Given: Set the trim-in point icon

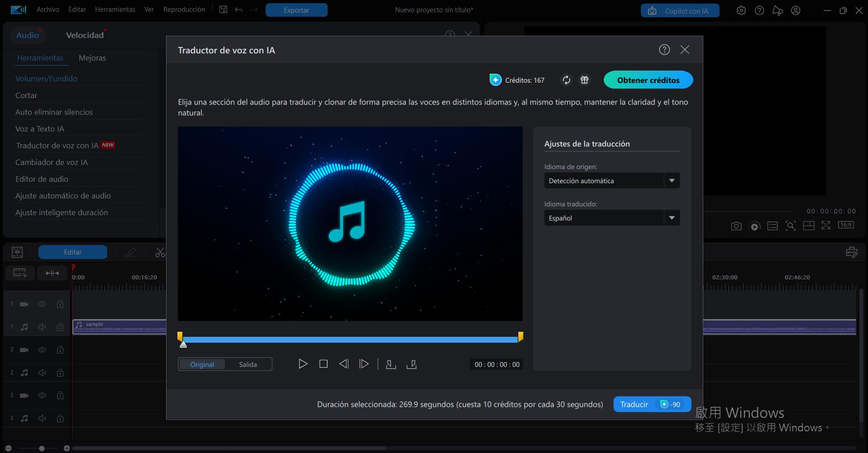Looking at the screenshot, I should tap(391, 363).
